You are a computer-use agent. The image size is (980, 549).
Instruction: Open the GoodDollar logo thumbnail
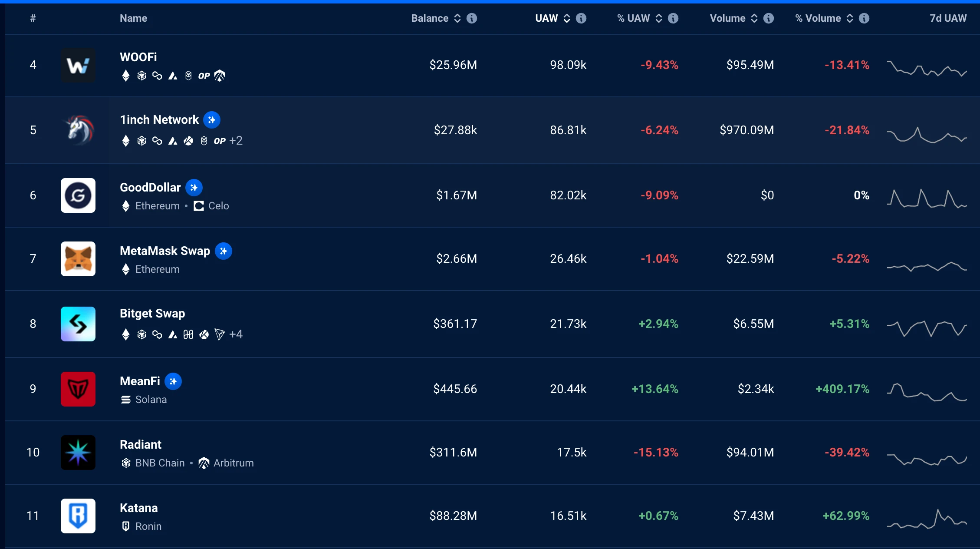78,195
